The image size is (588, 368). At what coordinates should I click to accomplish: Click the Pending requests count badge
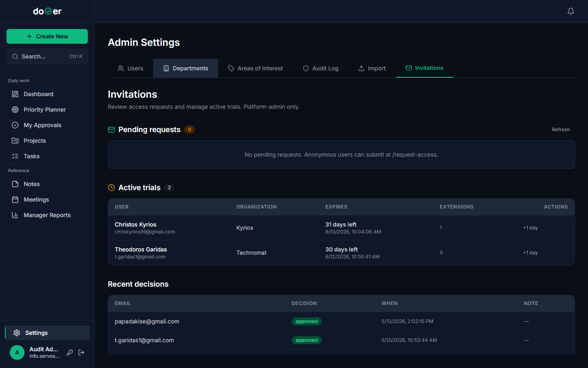[189, 130]
